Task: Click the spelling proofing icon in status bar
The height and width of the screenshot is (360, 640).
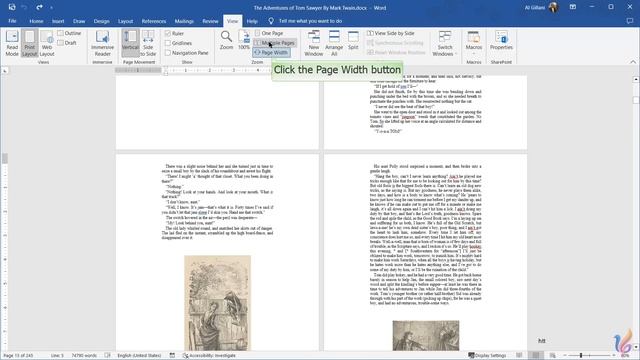Action: [x=107, y=356]
